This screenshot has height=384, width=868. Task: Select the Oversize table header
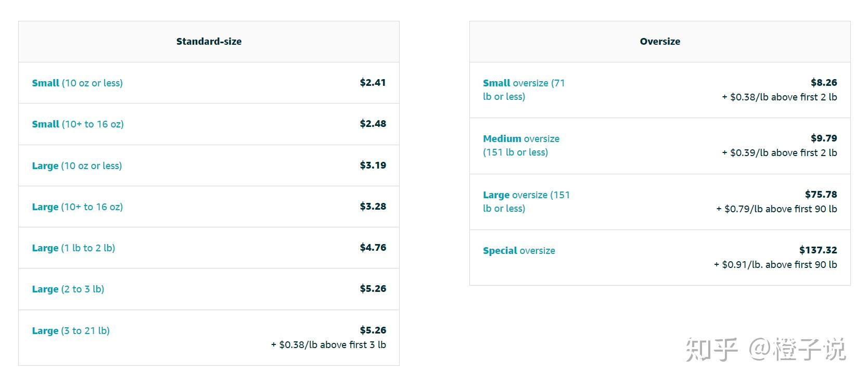tap(660, 41)
